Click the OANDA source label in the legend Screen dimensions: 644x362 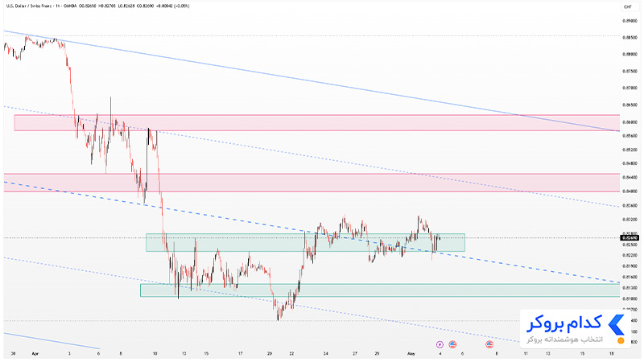[x=68, y=6]
